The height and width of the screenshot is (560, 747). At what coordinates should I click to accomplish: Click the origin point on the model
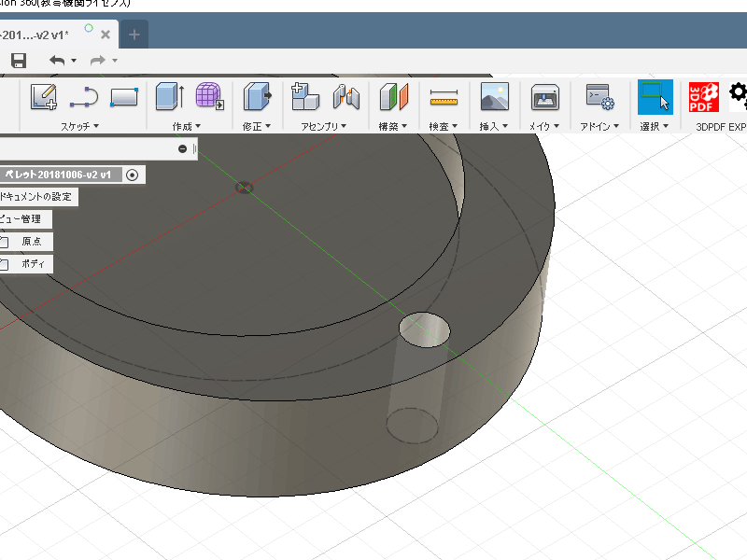tap(245, 188)
